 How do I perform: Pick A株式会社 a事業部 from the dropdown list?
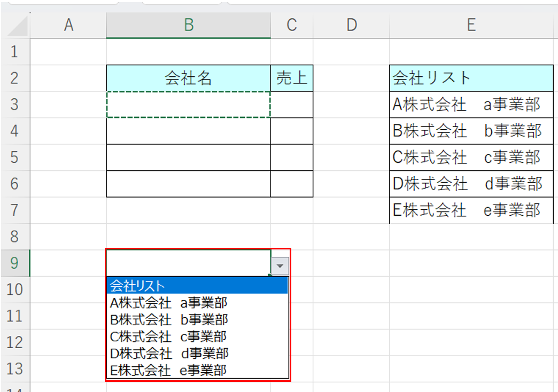[x=198, y=303]
